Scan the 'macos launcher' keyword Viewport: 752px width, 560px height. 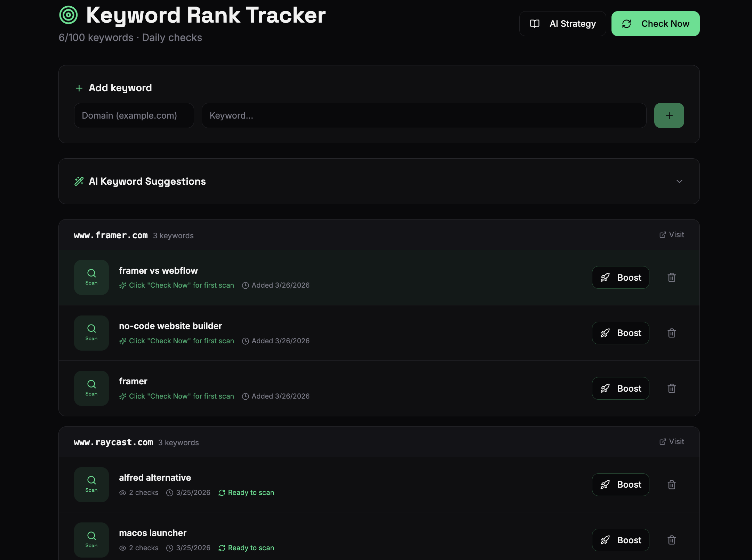coord(91,540)
